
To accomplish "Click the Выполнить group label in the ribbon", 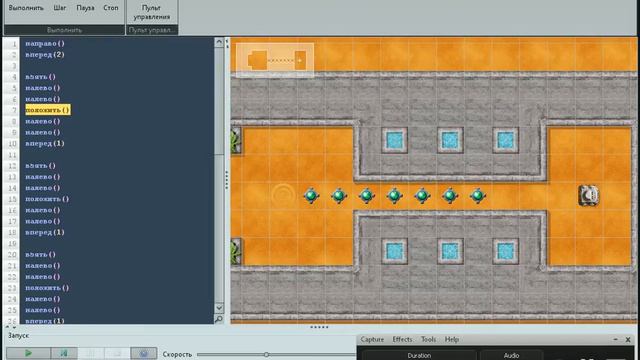I will click(x=64, y=30).
